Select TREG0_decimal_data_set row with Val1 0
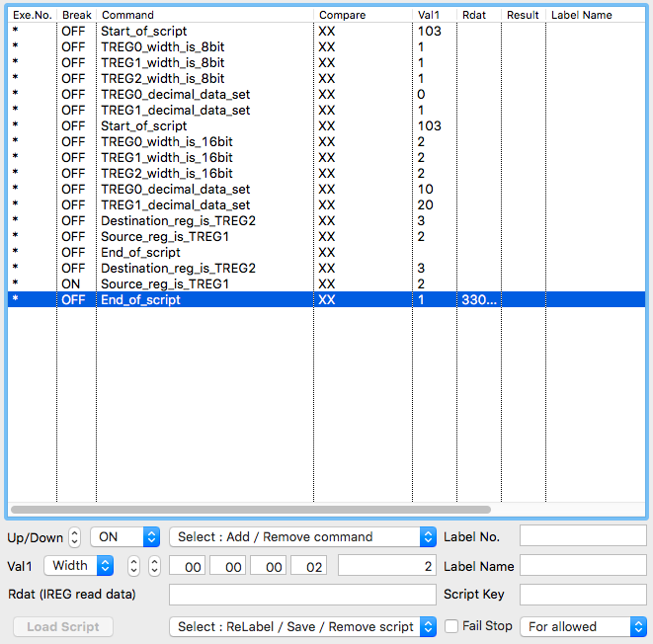 [x=326, y=95]
